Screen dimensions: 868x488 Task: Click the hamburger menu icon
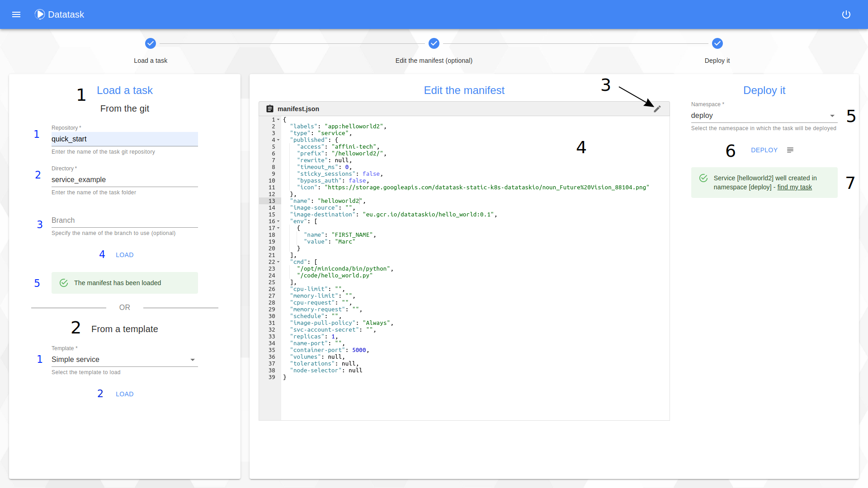16,14
